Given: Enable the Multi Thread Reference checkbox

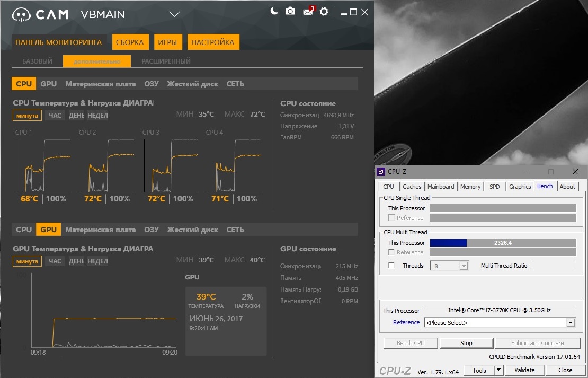Looking at the screenshot, I should (x=391, y=252).
